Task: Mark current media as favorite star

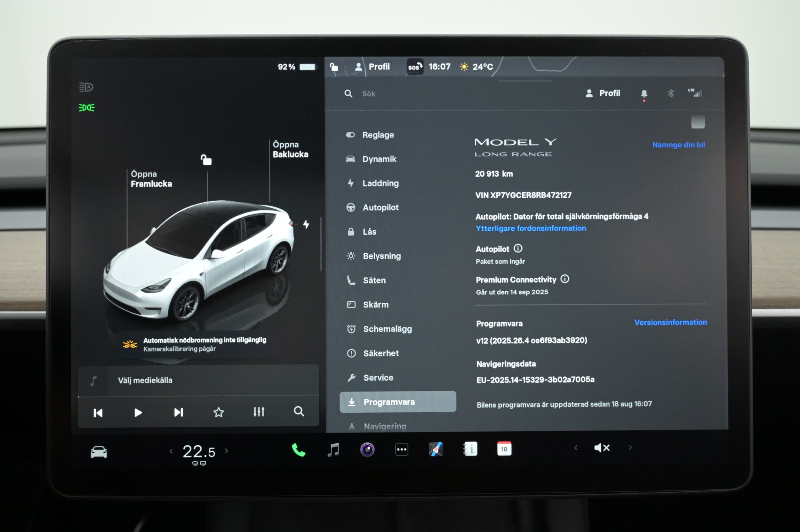Action: pos(219,412)
